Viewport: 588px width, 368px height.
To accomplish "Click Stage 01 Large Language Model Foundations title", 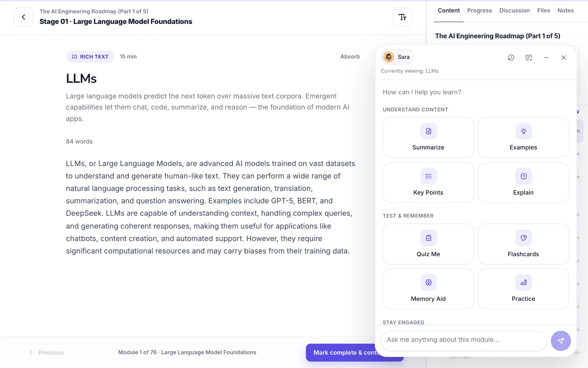I will click(x=116, y=22).
